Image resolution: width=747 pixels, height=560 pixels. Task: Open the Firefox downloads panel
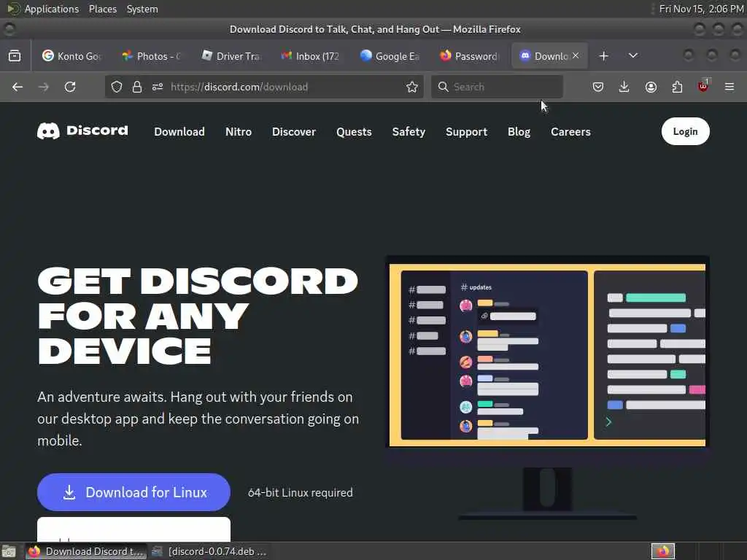pyautogui.click(x=624, y=87)
